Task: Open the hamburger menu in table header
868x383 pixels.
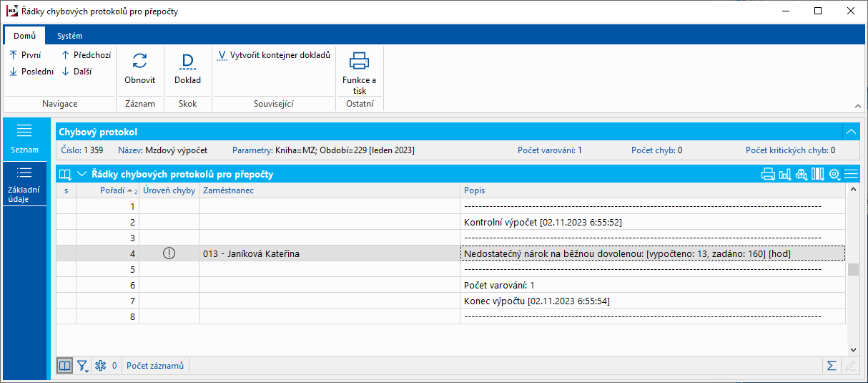Action: (x=851, y=174)
